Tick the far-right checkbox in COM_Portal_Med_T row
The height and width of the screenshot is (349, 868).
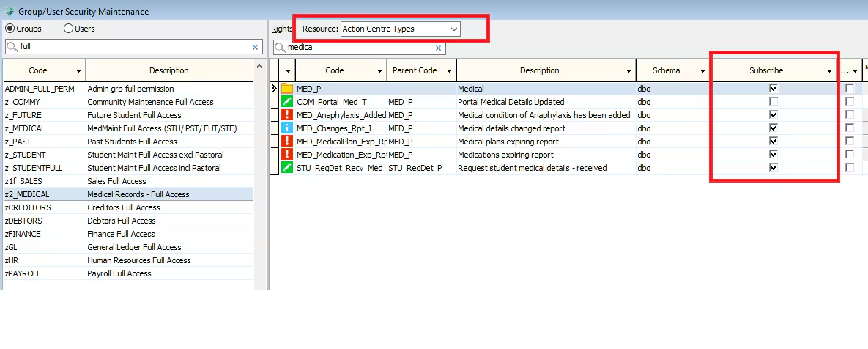pos(850,101)
